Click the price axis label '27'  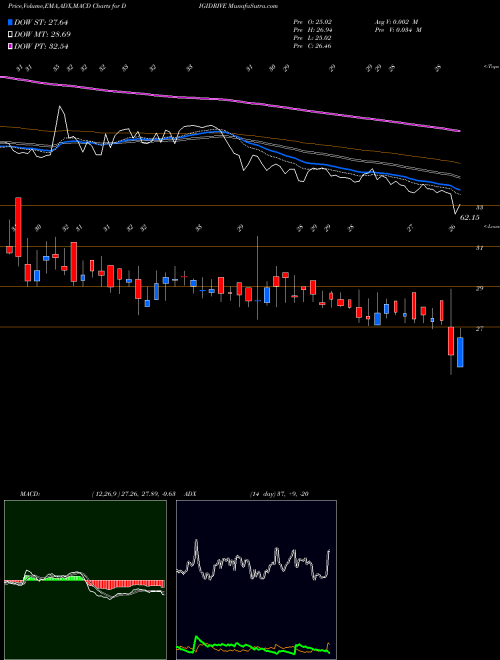[x=479, y=329]
